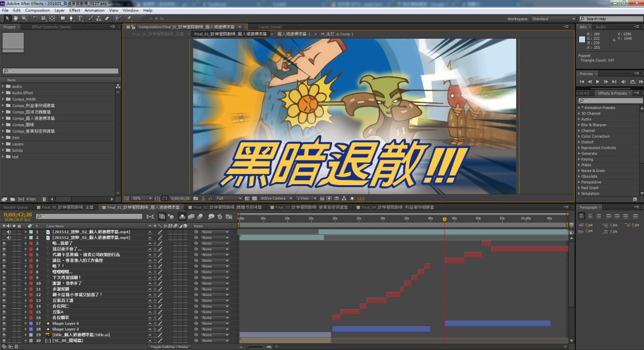
Task: Hide layer 3 text layer visibility
Action: 4,243
